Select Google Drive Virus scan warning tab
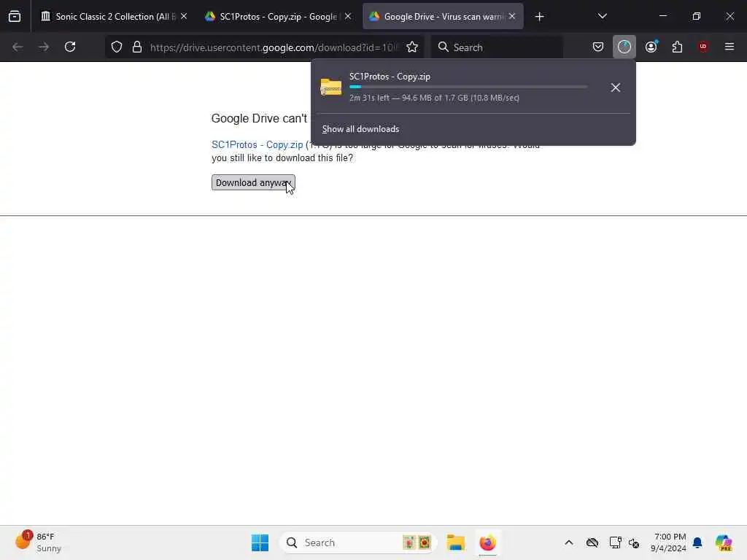Viewport: 747px width, 560px height. 442,17
